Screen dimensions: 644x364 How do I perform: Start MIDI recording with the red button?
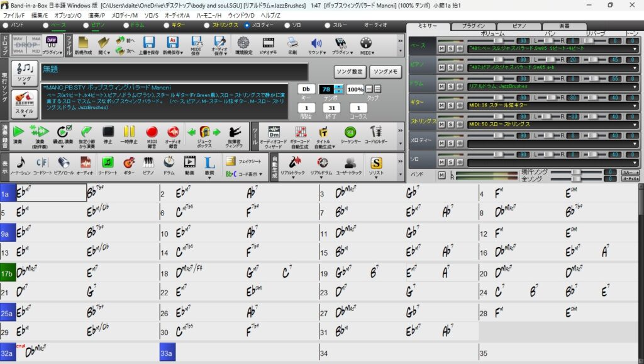point(152,135)
